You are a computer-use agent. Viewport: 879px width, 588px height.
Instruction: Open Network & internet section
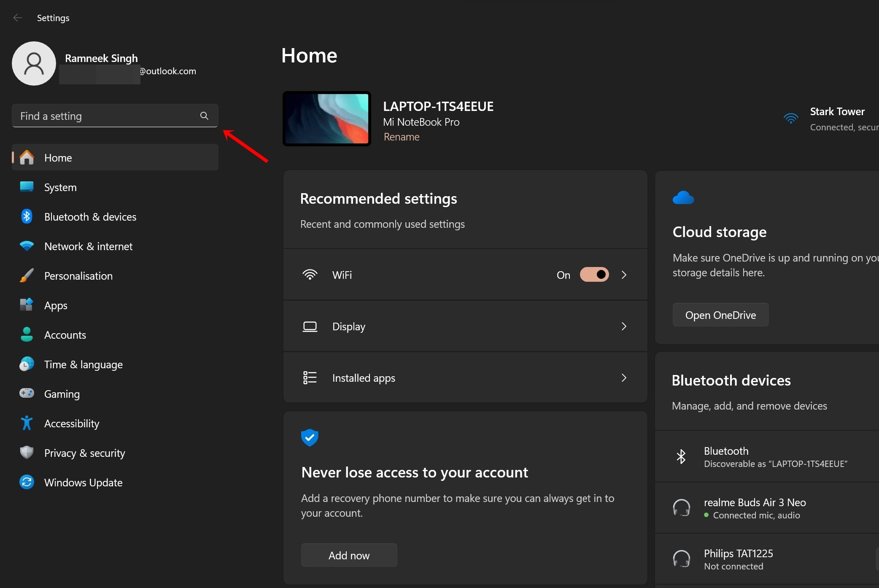115,246
